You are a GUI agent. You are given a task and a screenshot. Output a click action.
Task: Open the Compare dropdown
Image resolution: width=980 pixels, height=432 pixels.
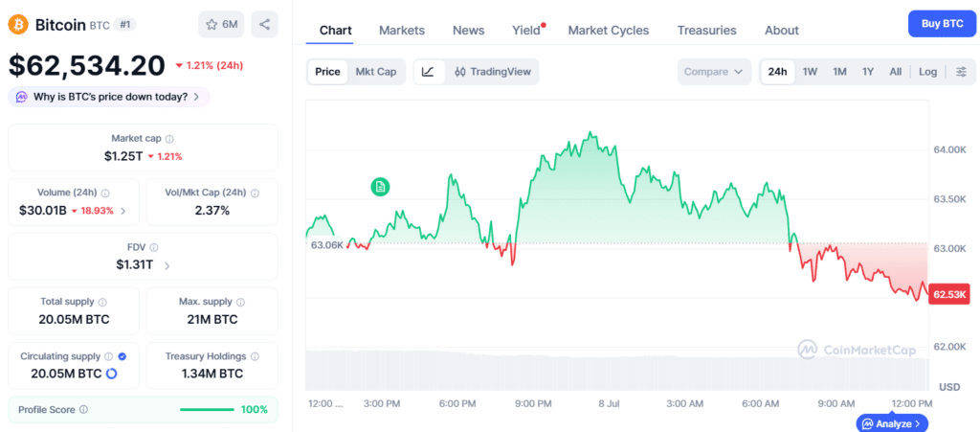click(714, 72)
